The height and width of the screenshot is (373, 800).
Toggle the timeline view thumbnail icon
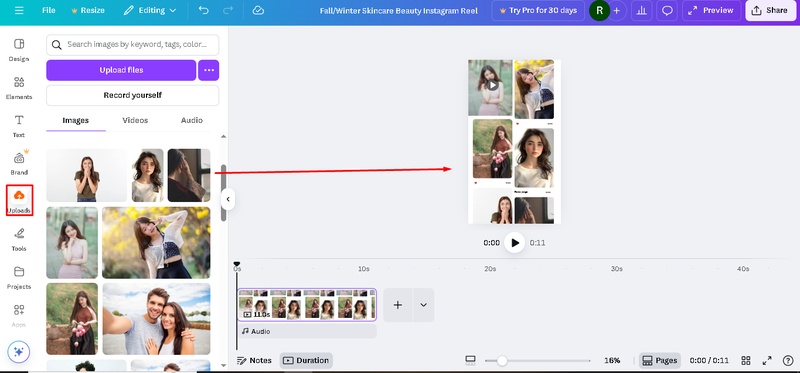pyautogui.click(x=470, y=360)
